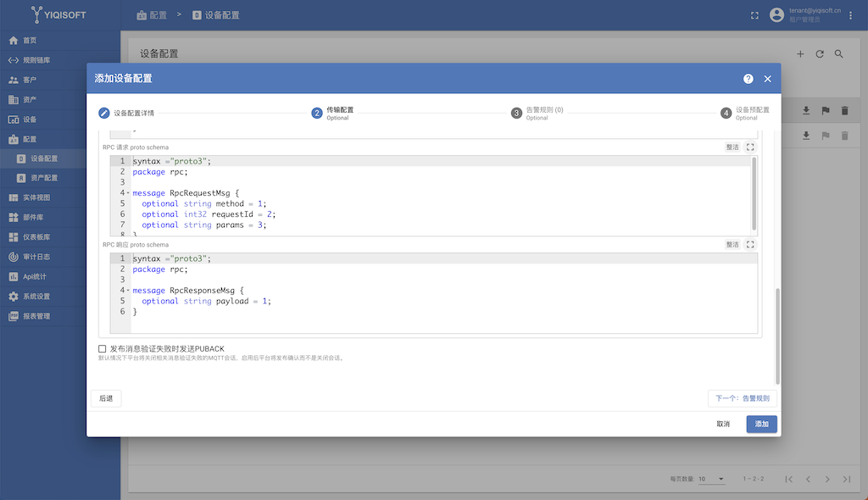This screenshot has width=868, height=500.
Task: Open help for adding a device profile
Action: point(748,79)
